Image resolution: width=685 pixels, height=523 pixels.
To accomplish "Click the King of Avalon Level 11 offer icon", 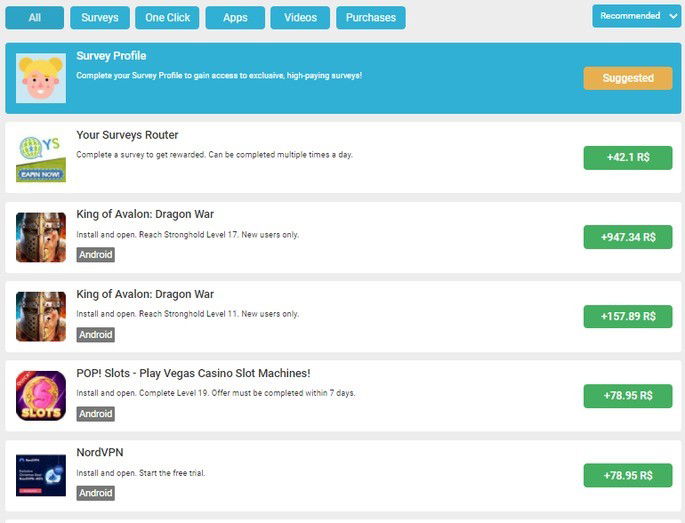I will tap(41, 316).
